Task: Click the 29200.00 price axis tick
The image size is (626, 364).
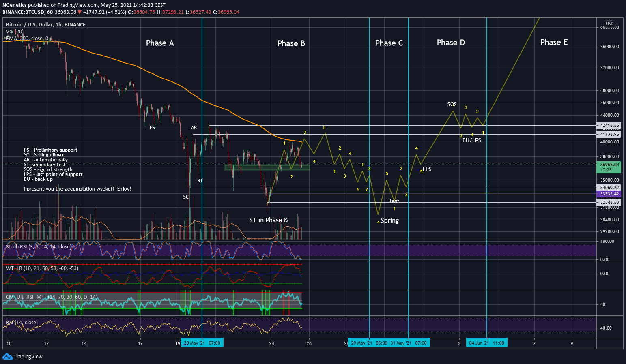Action: click(610, 231)
